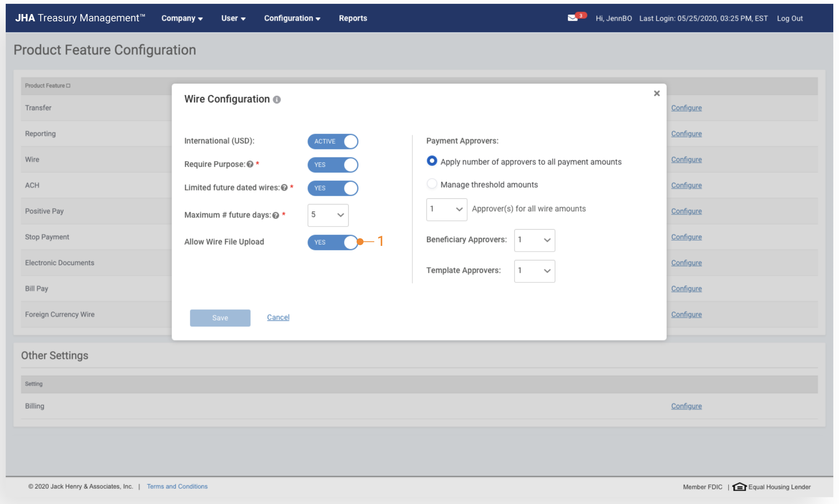Screen dimensions: 839x504
Task: Toggle International (USD) active switch
Action: tap(333, 141)
